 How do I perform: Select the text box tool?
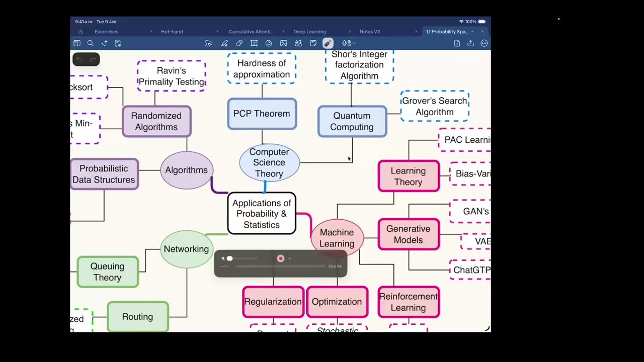pos(254,43)
